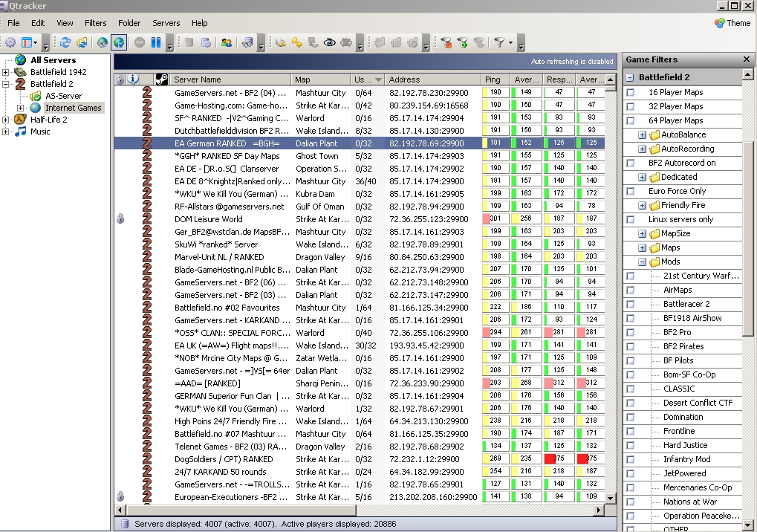The height and width of the screenshot is (532, 757).
Task: Check the BF2 Pirates mod filter
Action: 631,347
